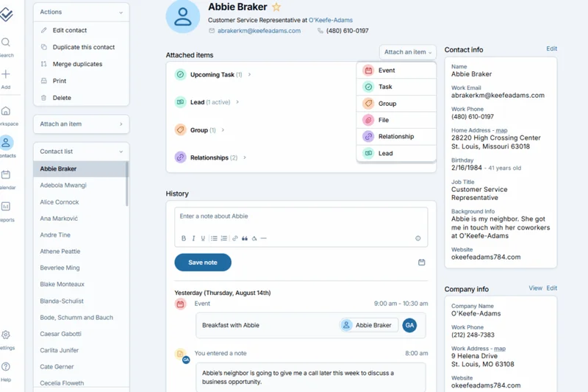This screenshot has height=392, width=588.
Task: Click the clear formatting icon
Action: click(x=254, y=238)
